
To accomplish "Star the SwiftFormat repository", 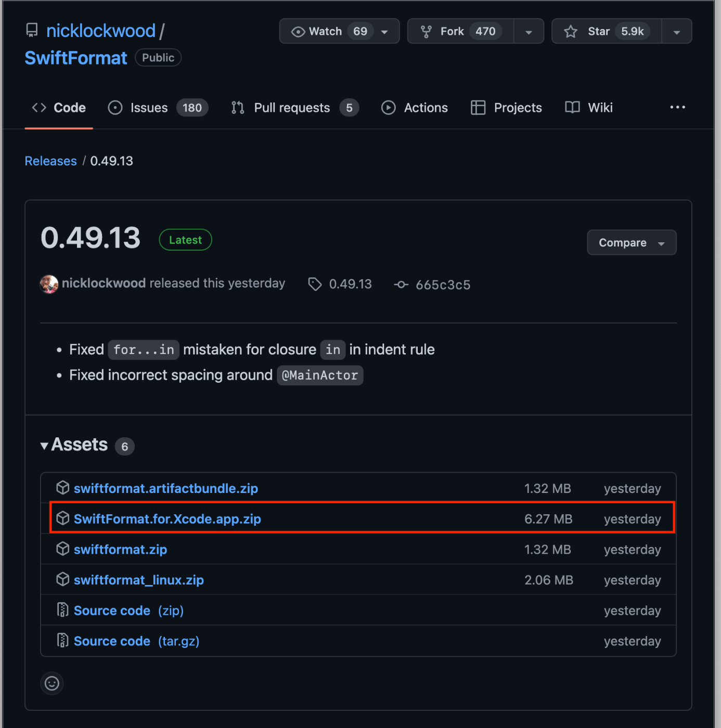I will tap(607, 31).
